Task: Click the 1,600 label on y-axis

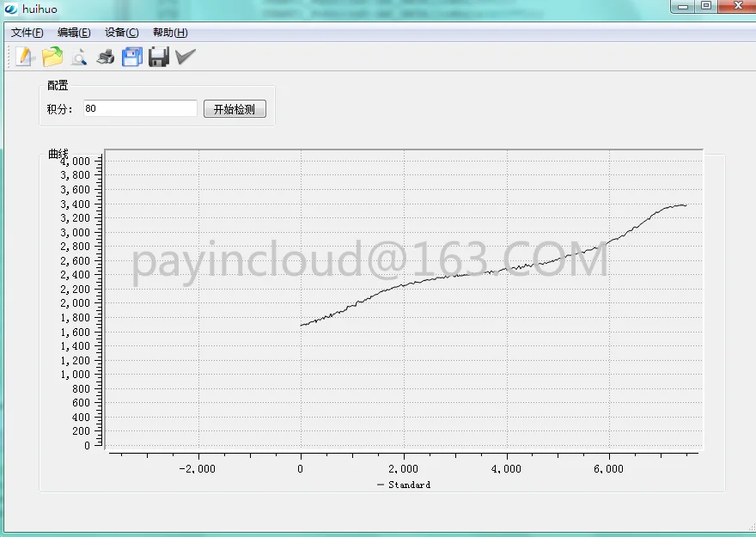Action: click(76, 332)
